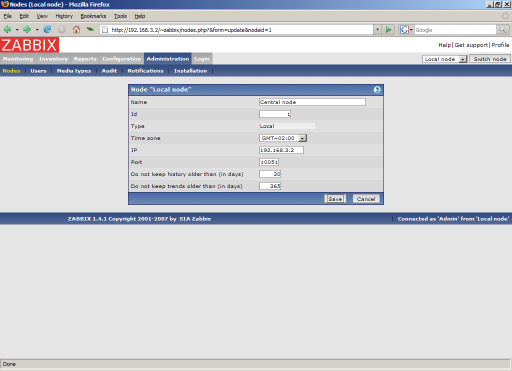The width and height of the screenshot is (512, 371).
Task: Click the IP address input field
Action: point(281,150)
